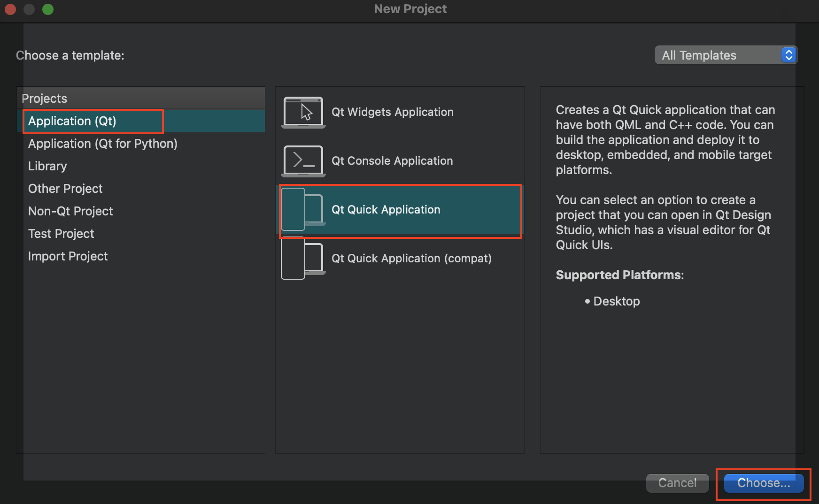Open the All Templates dropdown
This screenshot has width=819, height=504.
(x=726, y=55)
